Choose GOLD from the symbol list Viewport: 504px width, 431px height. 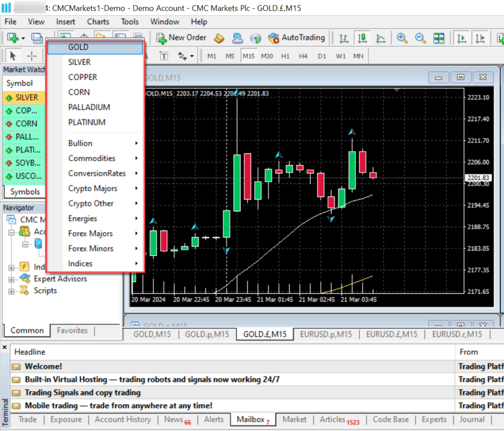pos(95,47)
